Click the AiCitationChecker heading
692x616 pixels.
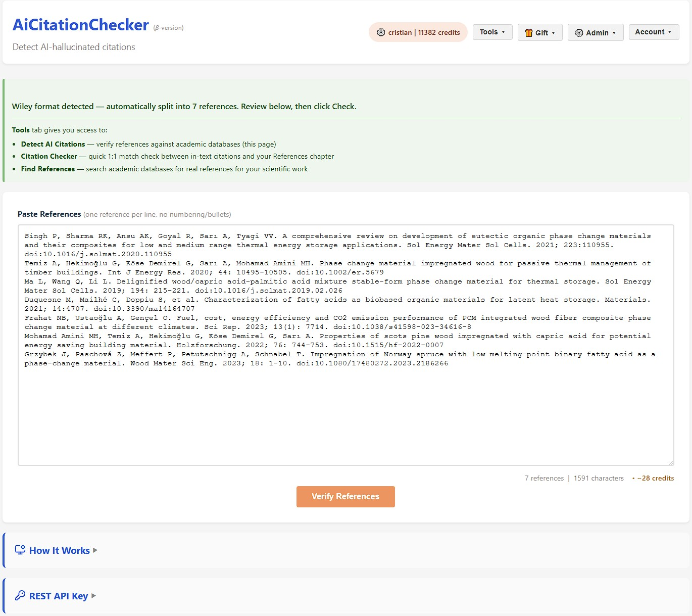(x=80, y=24)
